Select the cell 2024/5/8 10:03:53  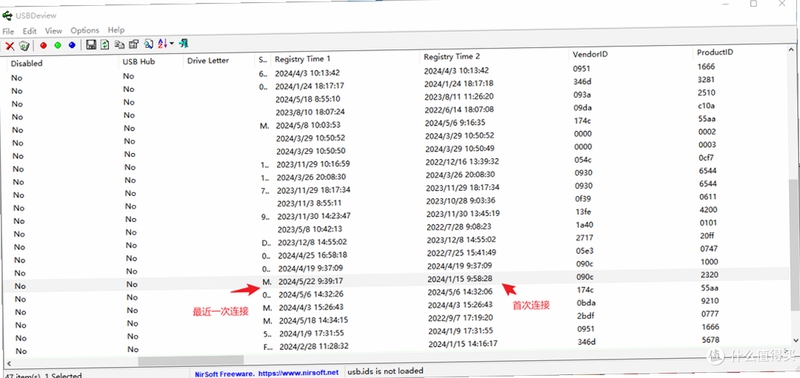(x=308, y=125)
